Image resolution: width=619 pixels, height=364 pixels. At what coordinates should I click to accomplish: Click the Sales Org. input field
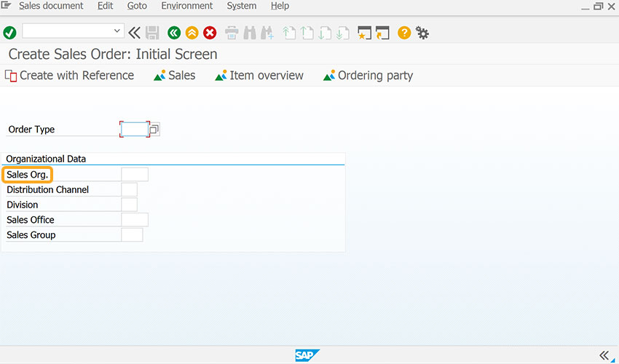pos(135,175)
